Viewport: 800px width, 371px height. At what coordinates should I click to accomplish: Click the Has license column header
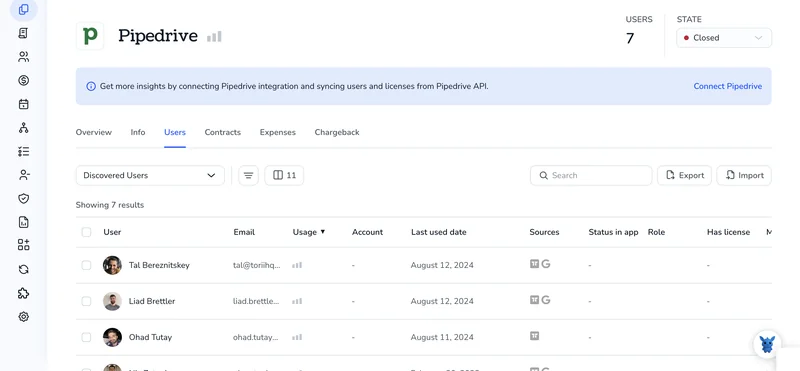(x=729, y=232)
